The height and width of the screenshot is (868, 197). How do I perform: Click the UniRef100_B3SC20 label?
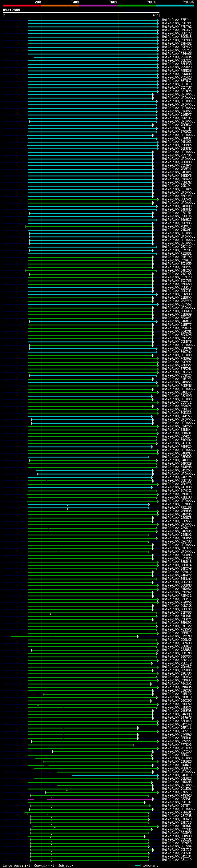coord(176,376)
